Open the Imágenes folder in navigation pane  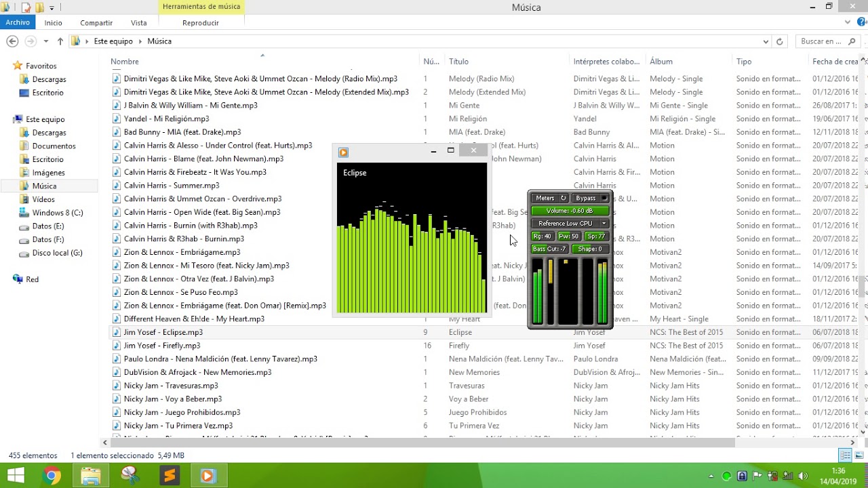[x=48, y=173]
